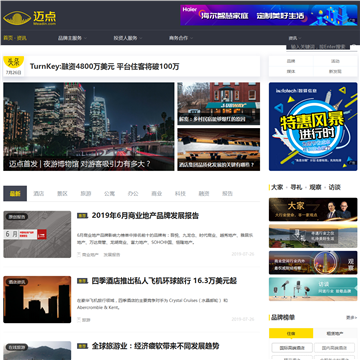This screenshot has width=360, height=360.
Task: Click the tag icon beside 商业地产
Action: (79, 255)
